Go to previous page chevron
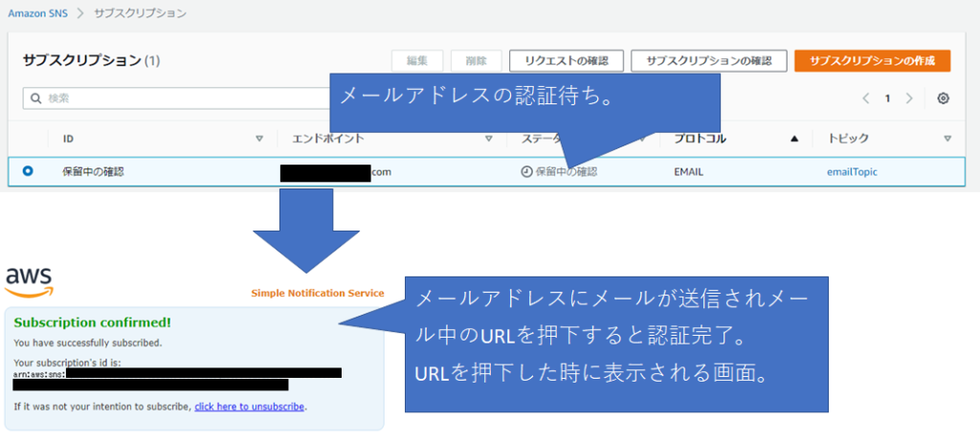 click(x=865, y=99)
